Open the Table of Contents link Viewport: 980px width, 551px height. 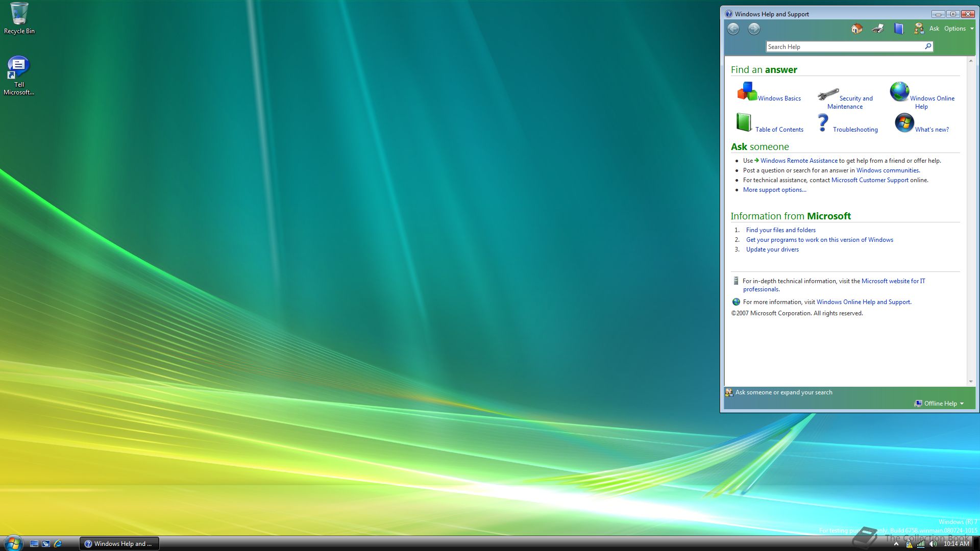pos(779,130)
